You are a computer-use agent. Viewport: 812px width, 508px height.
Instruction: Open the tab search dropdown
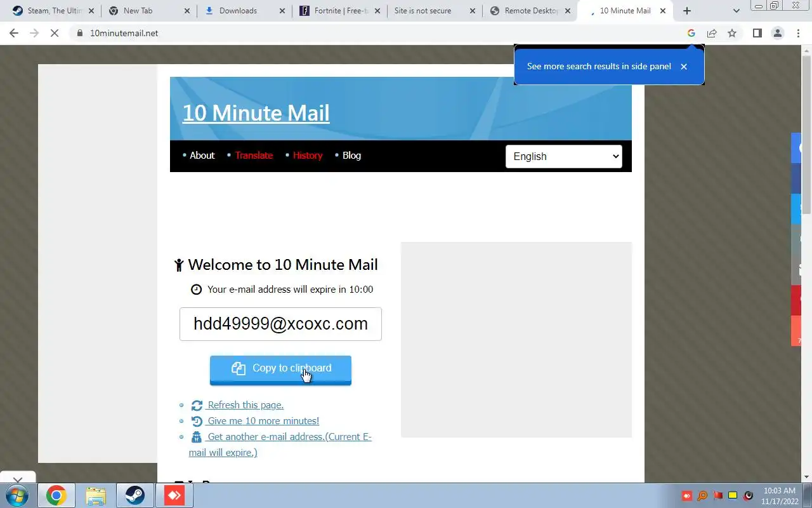click(x=736, y=11)
